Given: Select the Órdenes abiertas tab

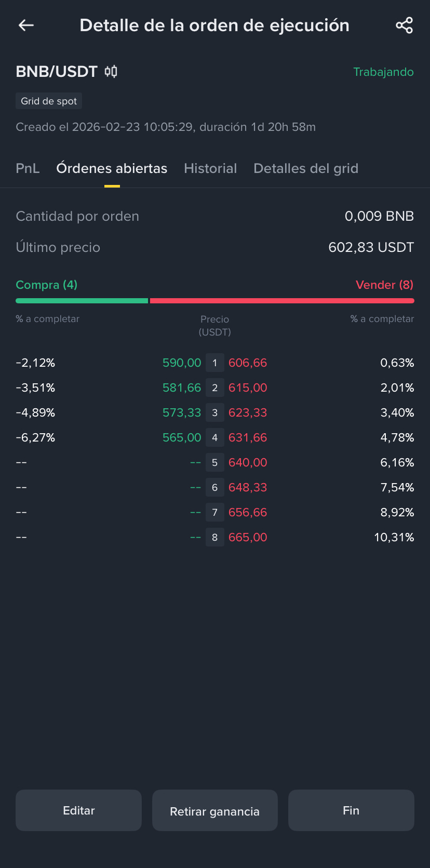Looking at the screenshot, I should 112,168.
